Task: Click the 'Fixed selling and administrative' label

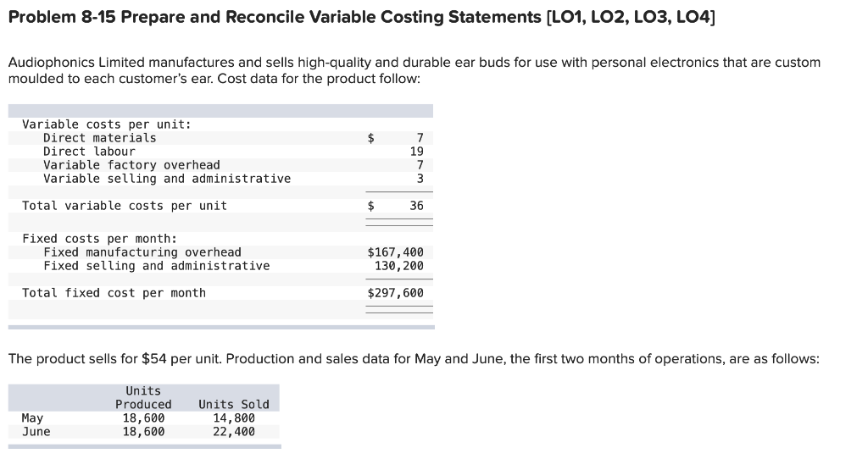Action: pyautogui.click(x=157, y=266)
